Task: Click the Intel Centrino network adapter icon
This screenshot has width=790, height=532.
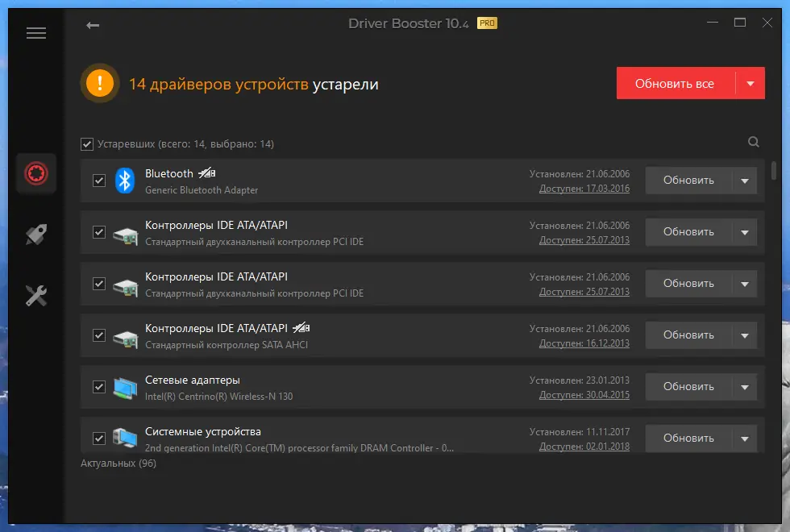Action: pos(125,388)
